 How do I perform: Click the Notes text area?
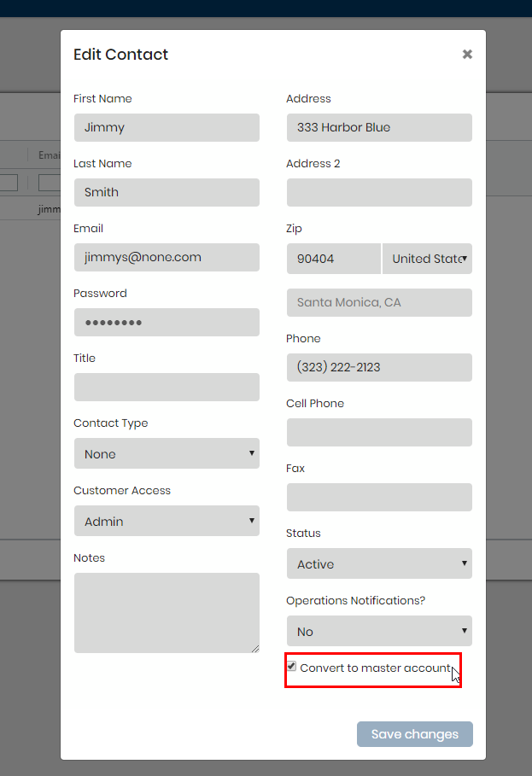point(167,613)
